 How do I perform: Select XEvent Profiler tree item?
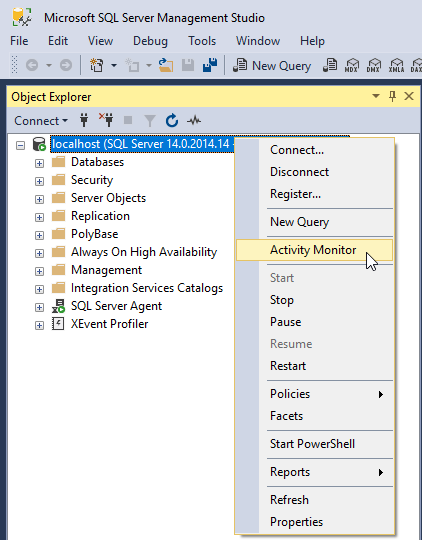pyautogui.click(x=109, y=324)
